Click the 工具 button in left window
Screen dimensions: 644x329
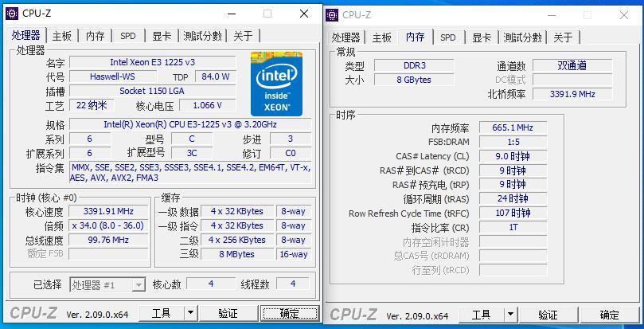coord(161,313)
